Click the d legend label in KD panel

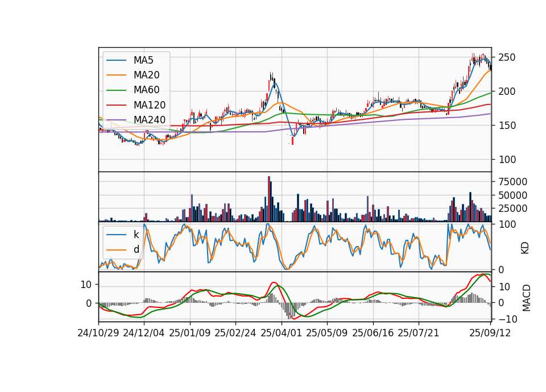point(136,249)
